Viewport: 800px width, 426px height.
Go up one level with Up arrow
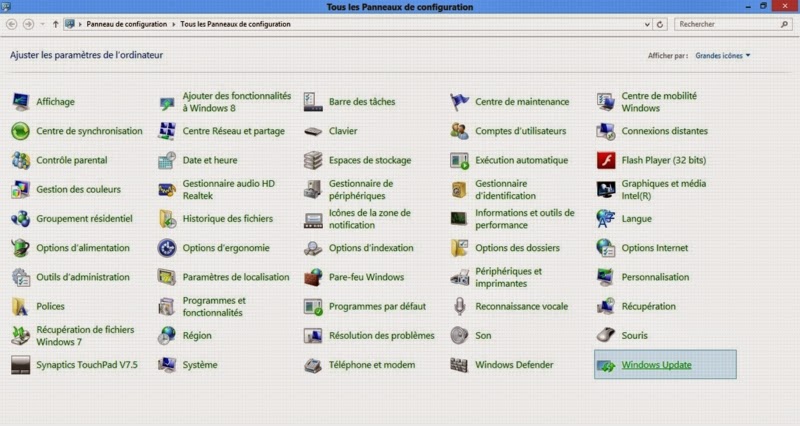pyautogui.click(x=55, y=24)
